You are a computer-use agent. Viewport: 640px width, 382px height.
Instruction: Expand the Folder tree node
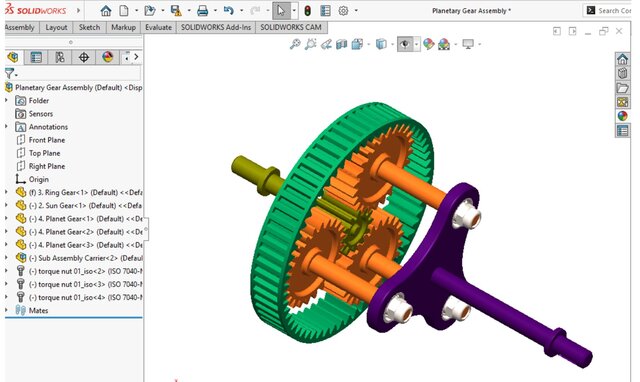click(6, 100)
